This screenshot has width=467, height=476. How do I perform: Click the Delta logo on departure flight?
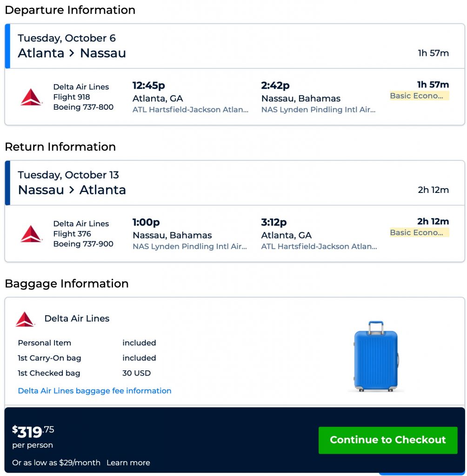(x=31, y=97)
